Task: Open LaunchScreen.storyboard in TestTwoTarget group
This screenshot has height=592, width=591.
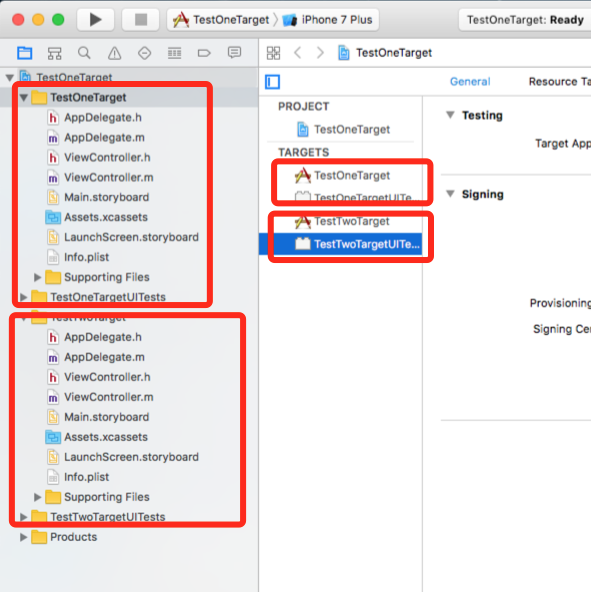Action: tap(123, 457)
